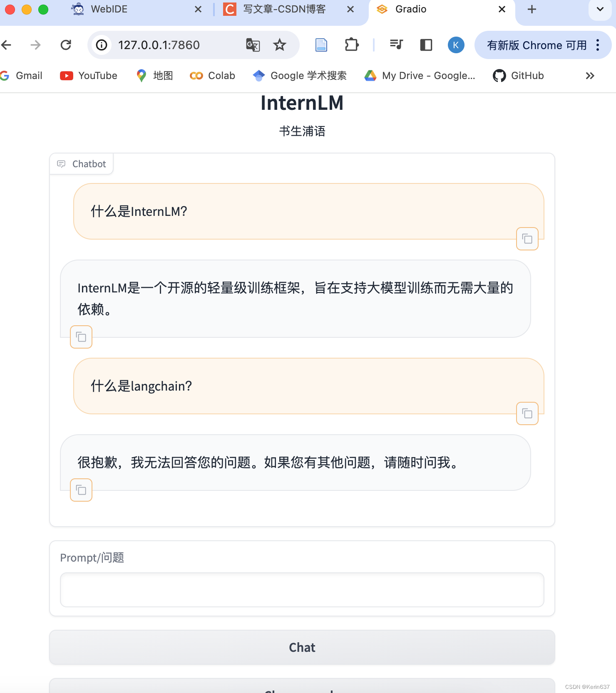Click the InternLM page heading
The width and height of the screenshot is (616, 693).
(x=302, y=103)
